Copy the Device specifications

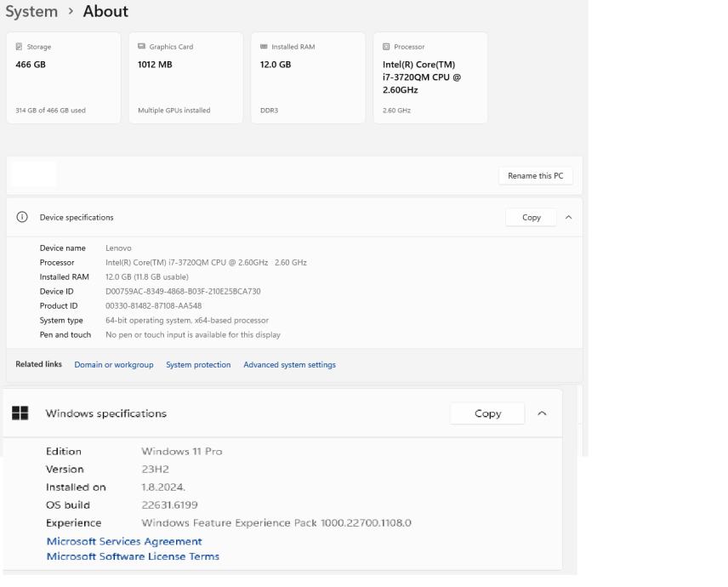click(531, 217)
